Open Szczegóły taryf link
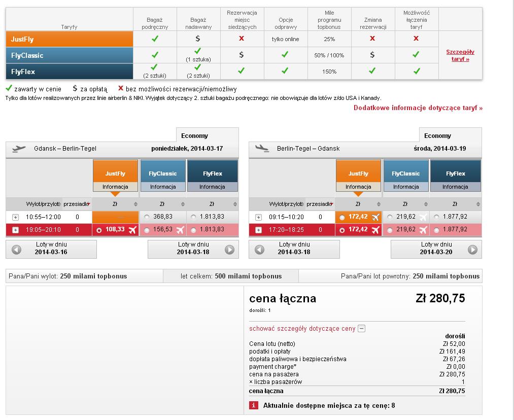514x420 pixels. point(460,55)
